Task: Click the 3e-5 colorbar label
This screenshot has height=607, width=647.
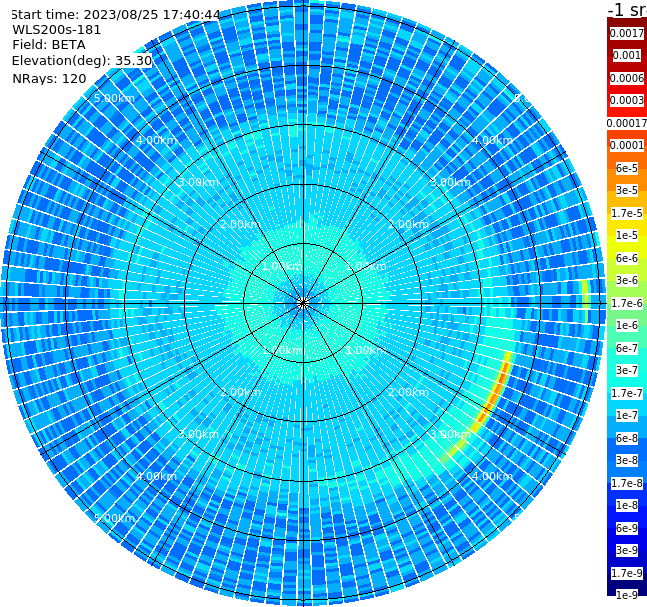Action: [627, 190]
